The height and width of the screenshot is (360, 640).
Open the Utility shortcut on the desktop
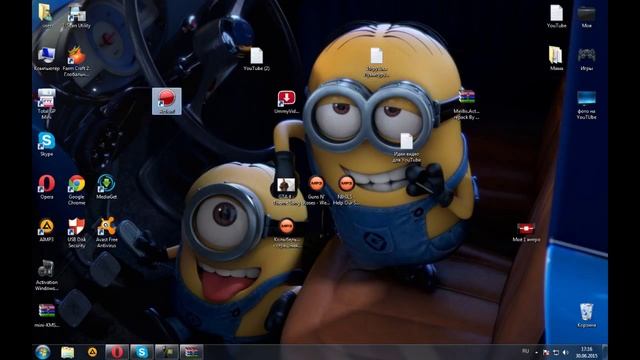click(x=77, y=16)
